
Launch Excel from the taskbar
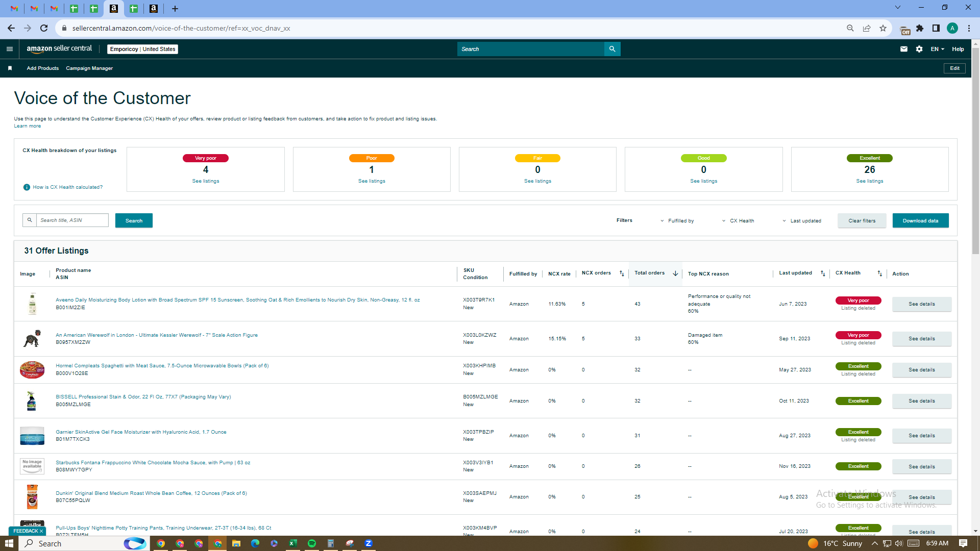tap(293, 543)
